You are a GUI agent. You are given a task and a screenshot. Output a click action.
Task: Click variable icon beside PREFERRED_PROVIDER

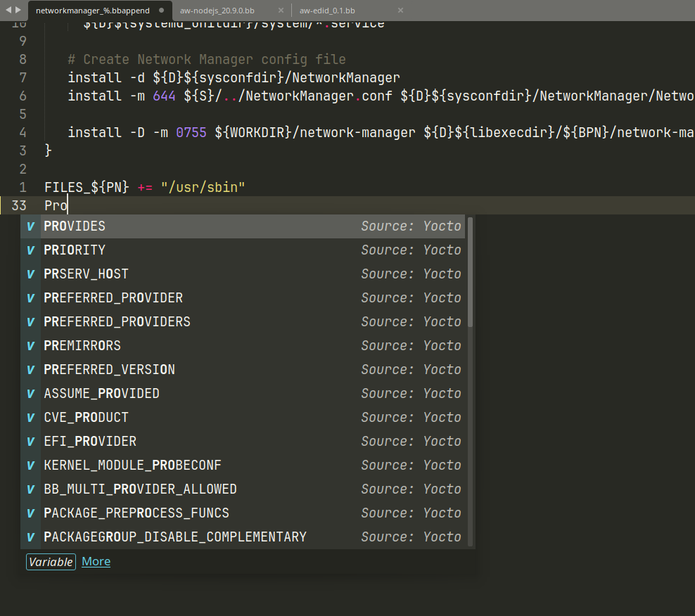(30, 298)
